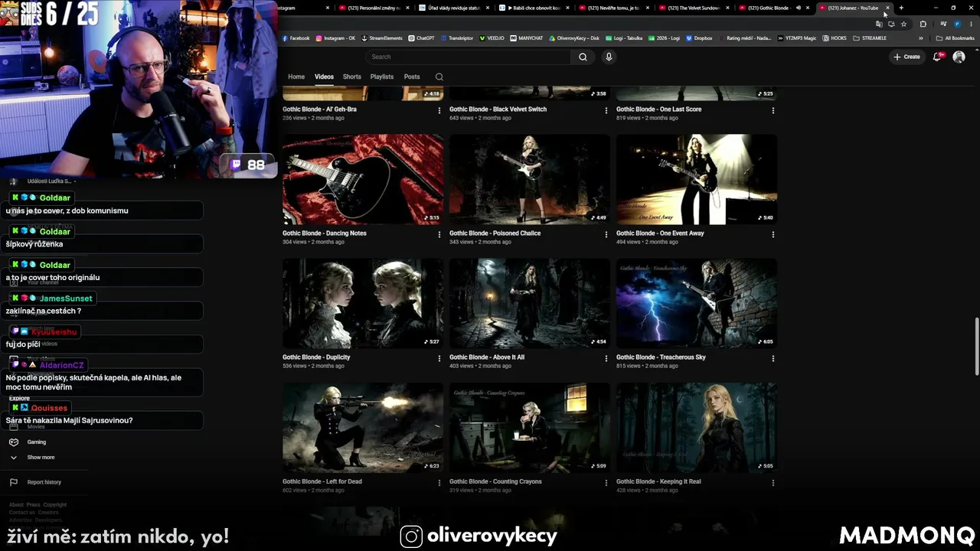This screenshot has height=551, width=980.
Task: Open the Instagram - OK bookmark
Action: [335, 38]
